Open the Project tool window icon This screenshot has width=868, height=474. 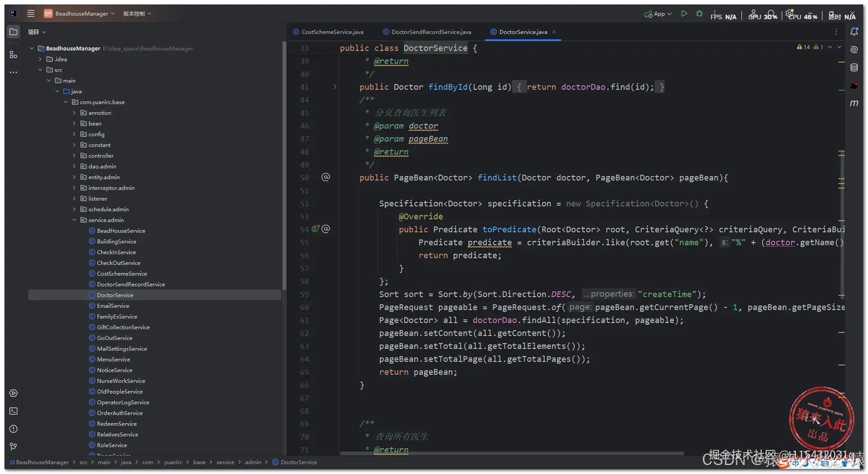13,32
